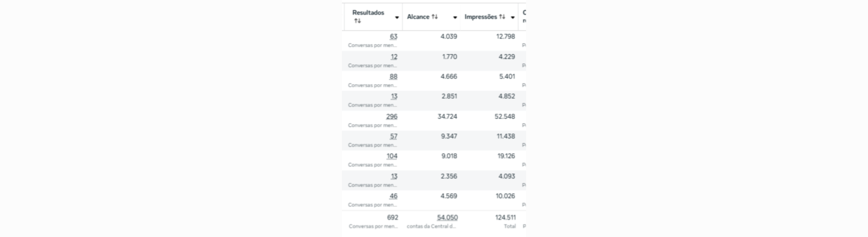Viewport: 868px width, 237px height.
Task: Click the 124.511 total impressions value
Action: tap(505, 217)
